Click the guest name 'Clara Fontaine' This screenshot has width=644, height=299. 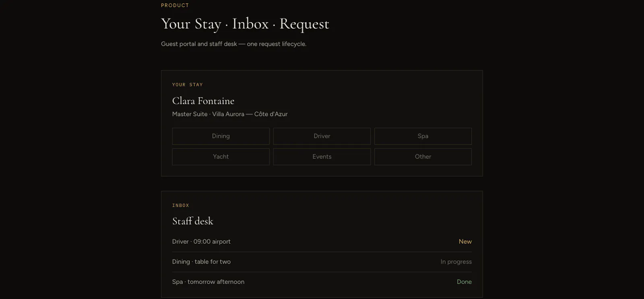203,101
